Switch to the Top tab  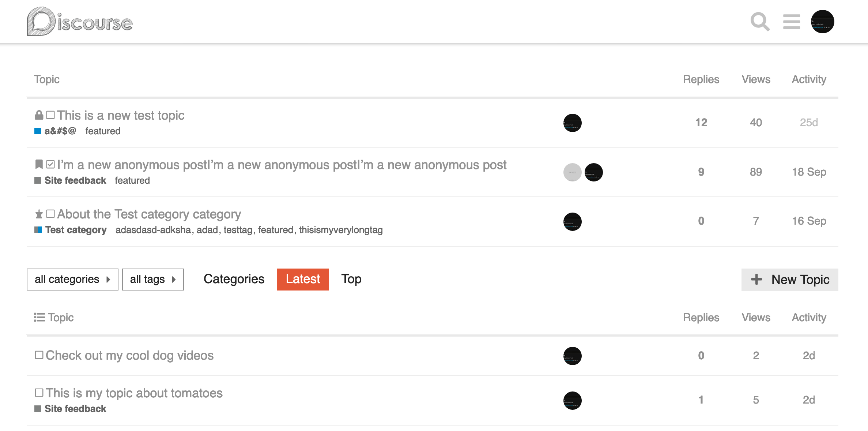point(351,279)
